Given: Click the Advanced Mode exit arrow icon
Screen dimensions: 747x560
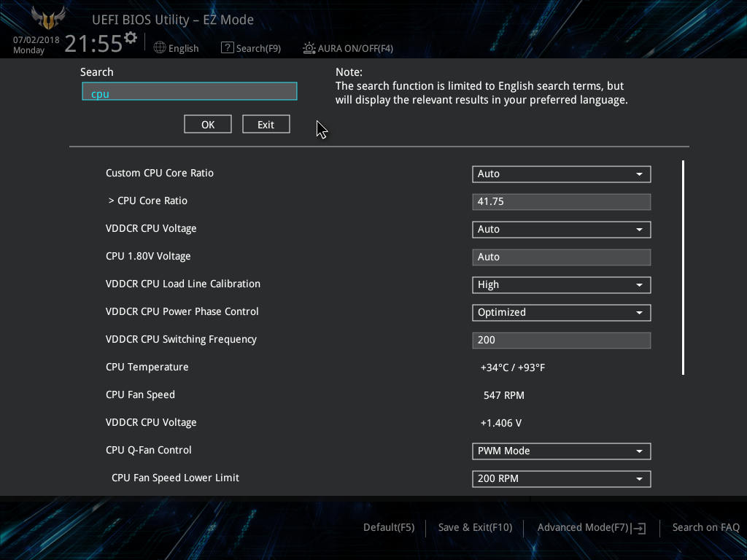Looking at the screenshot, I should coord(639,528).
